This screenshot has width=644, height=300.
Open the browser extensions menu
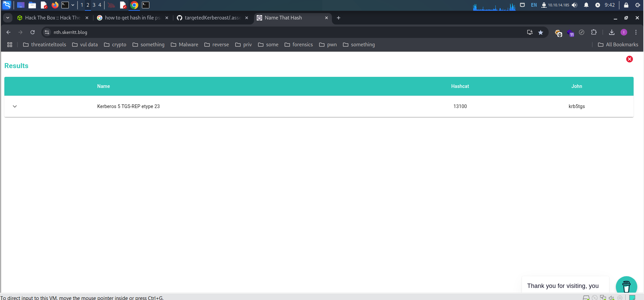pyautogui.click(x=594, y=32)
